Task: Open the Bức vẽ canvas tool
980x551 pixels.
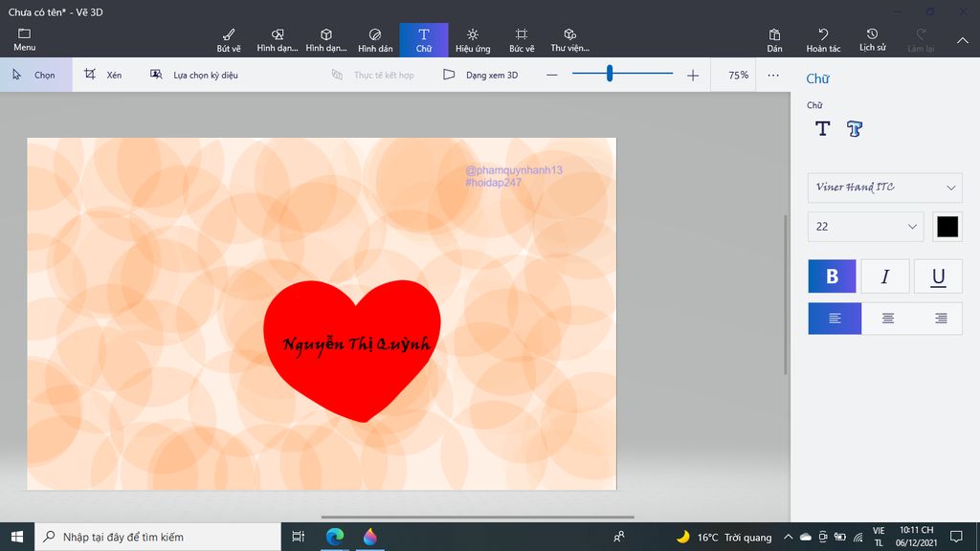Action: pos(522,40)
